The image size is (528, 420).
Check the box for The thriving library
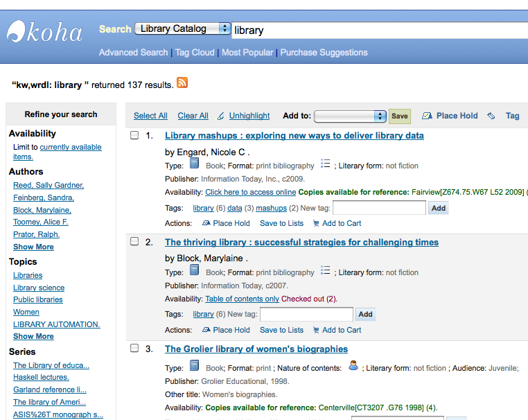(135, 242)
